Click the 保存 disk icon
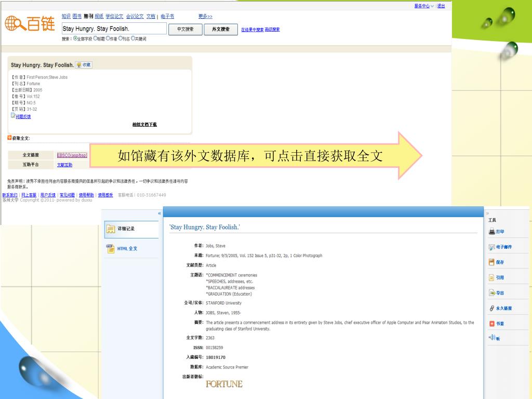The height and width of the screenshot is (399, 532). pos(491,262)
